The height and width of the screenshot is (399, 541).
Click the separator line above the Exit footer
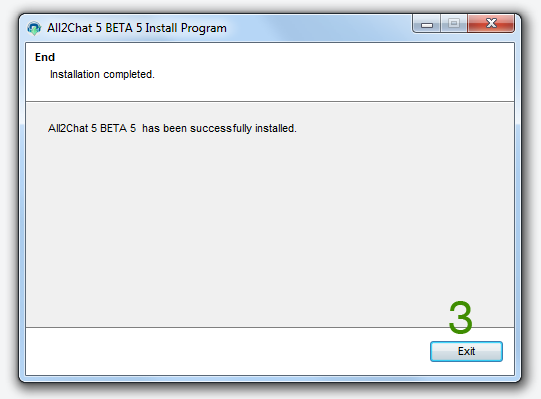point(270,327)
